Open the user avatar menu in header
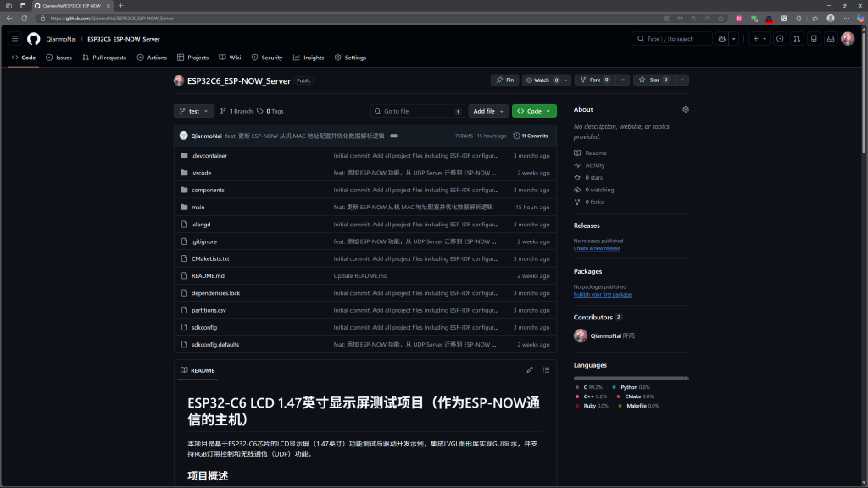 [x=848, y=39]
